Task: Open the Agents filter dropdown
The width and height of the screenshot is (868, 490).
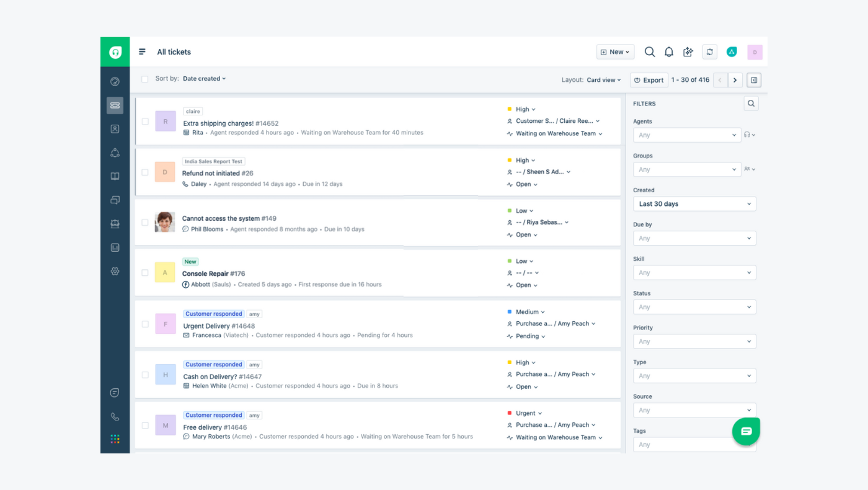Action: coord(687,135)
